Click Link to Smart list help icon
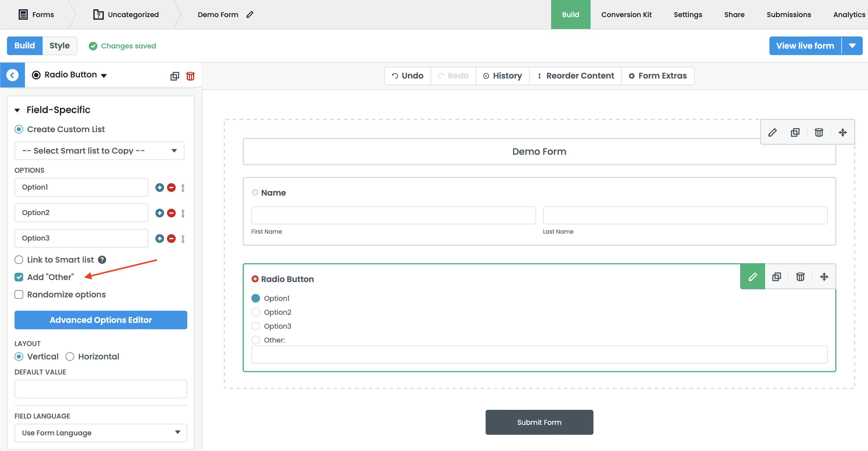This screenshot has width=868, height=451. pos(102,260)
